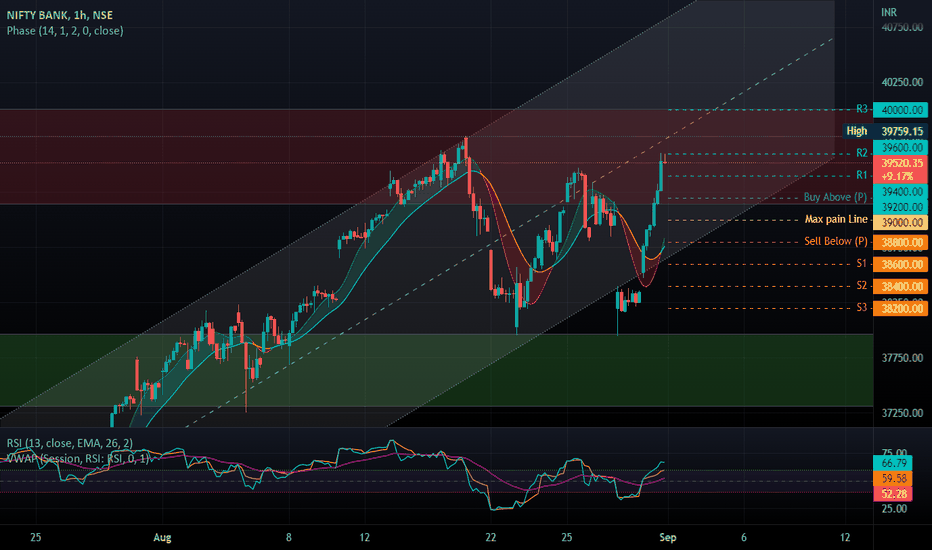
Task: Click the 40750.00 price axis label
Action: tap(902, 27)
